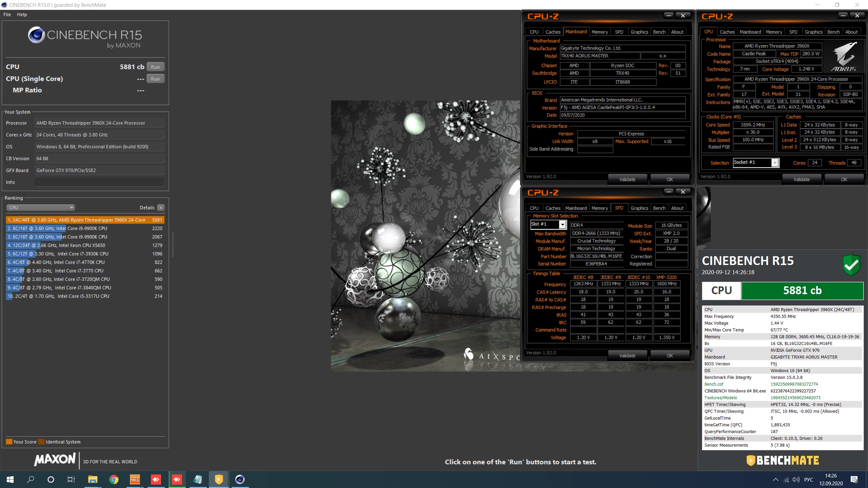Click the panel splitter handle beside ranking
868x488 pixels.
173,245
